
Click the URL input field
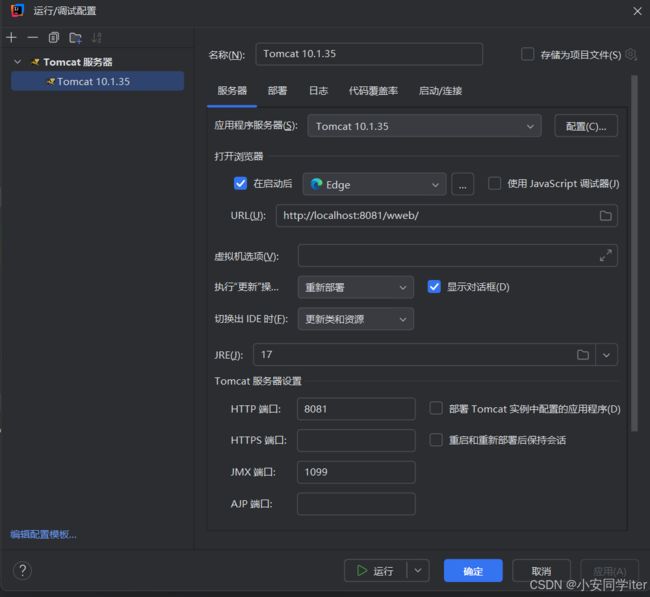pos(447,216)
